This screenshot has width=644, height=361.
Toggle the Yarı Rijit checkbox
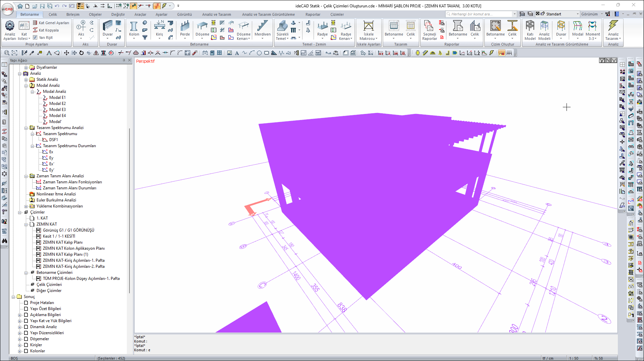35,38
